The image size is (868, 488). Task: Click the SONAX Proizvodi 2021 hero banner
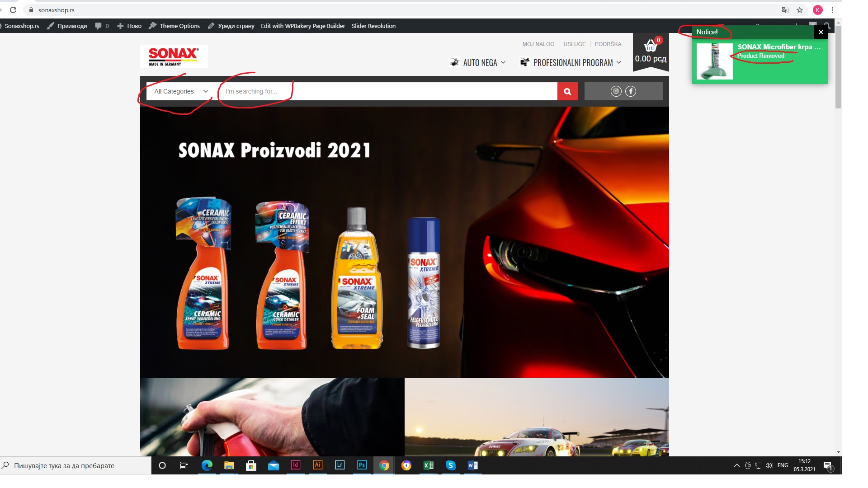[x=405, y=242]
